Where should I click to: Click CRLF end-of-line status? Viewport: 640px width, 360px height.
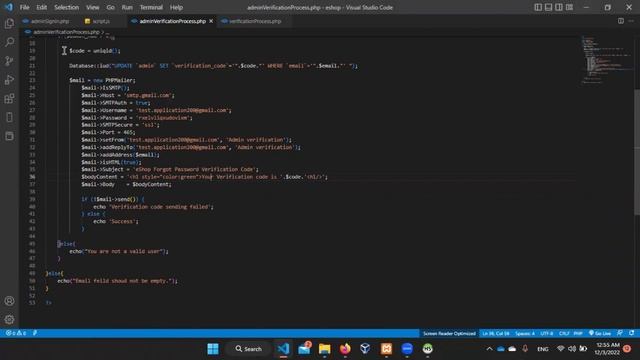pos(564,333)
